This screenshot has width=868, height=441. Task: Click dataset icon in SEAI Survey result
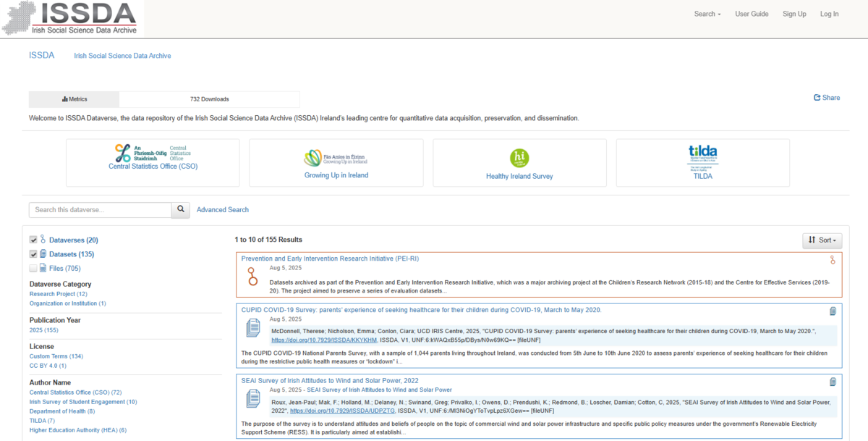253,399
